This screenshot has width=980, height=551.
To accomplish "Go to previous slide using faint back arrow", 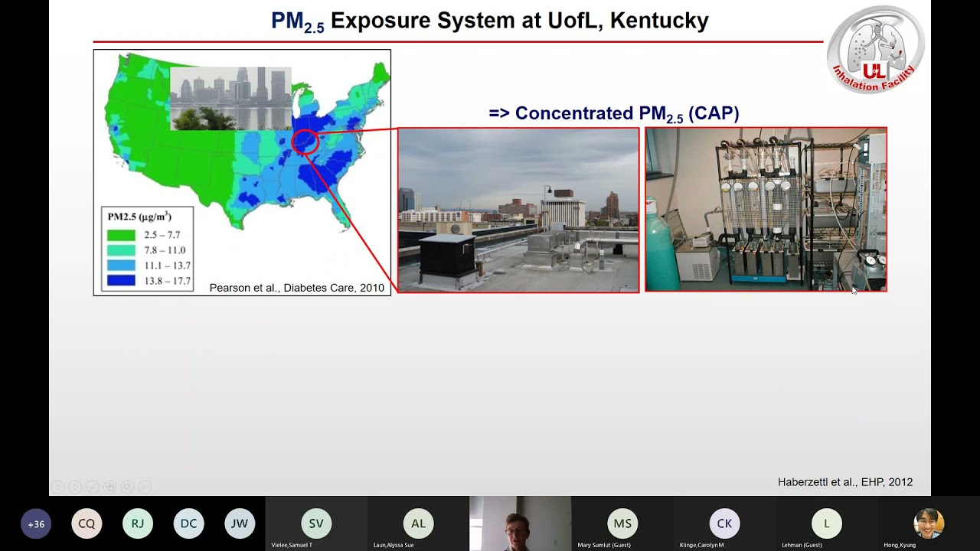I will tap(57, 487).
